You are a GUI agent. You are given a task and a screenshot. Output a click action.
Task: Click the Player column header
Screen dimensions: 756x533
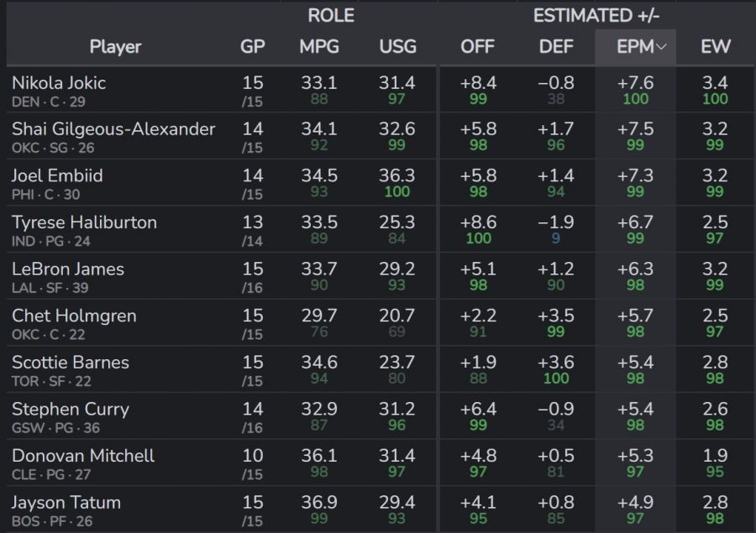(x=116, y=47)
